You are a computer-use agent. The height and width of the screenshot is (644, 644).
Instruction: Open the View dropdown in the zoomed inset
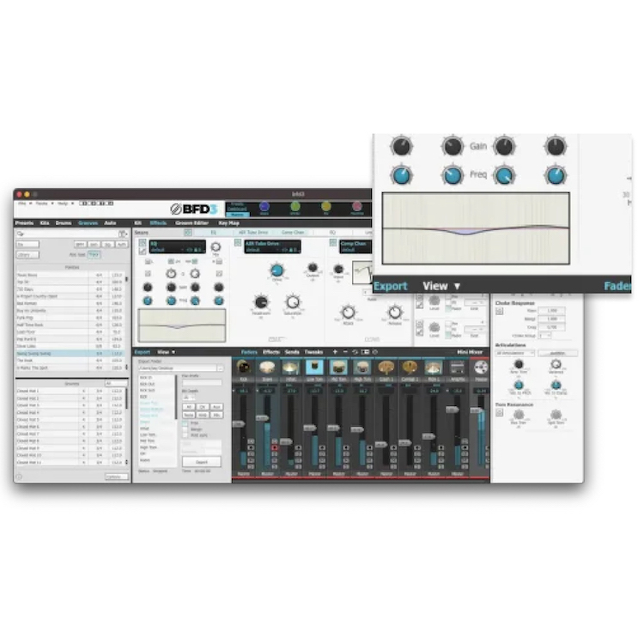pos(442,286)
